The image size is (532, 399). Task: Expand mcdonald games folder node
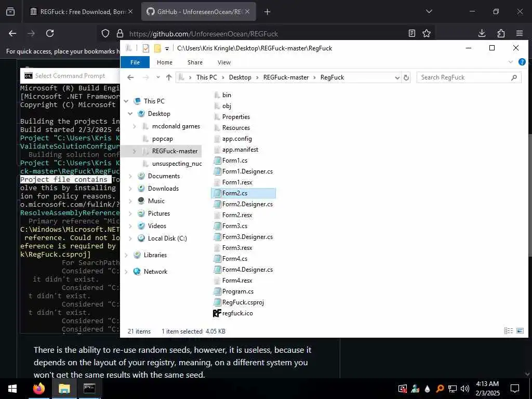(135, 126)
